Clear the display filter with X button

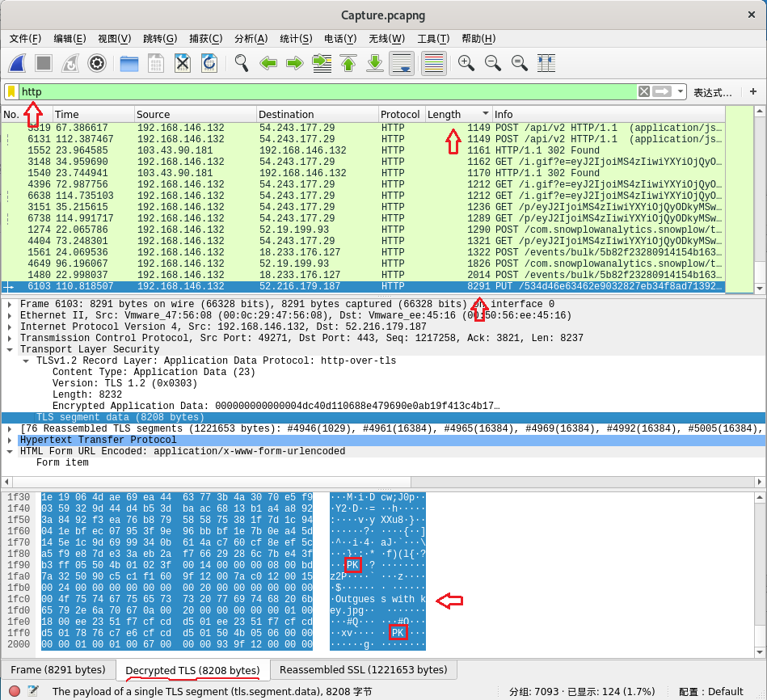click(x=644, y=91)
